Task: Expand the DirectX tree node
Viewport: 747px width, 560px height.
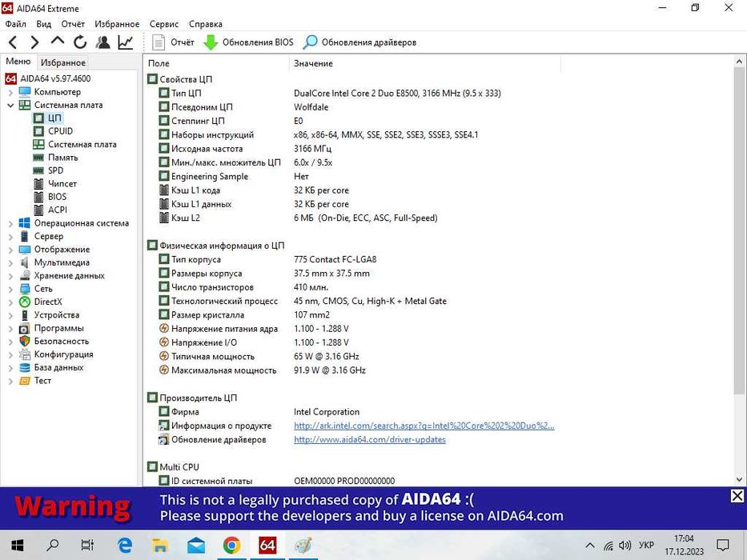Action: 10,302
